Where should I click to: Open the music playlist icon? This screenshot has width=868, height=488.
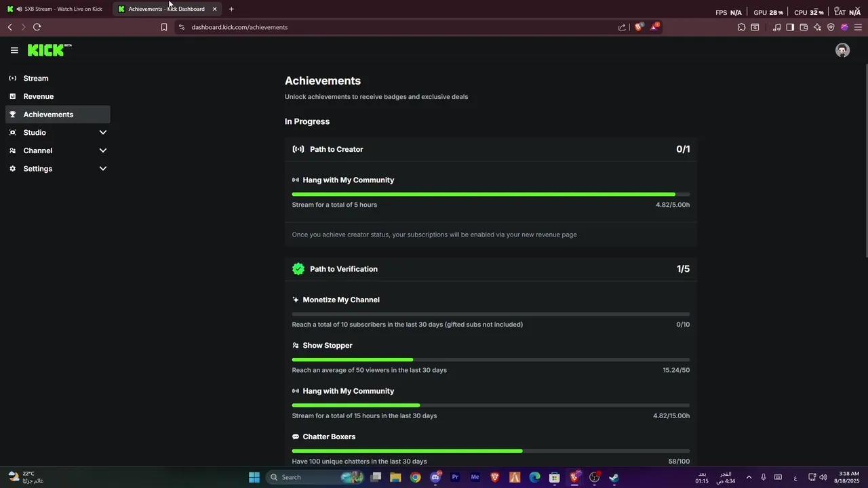coord(776,27)
